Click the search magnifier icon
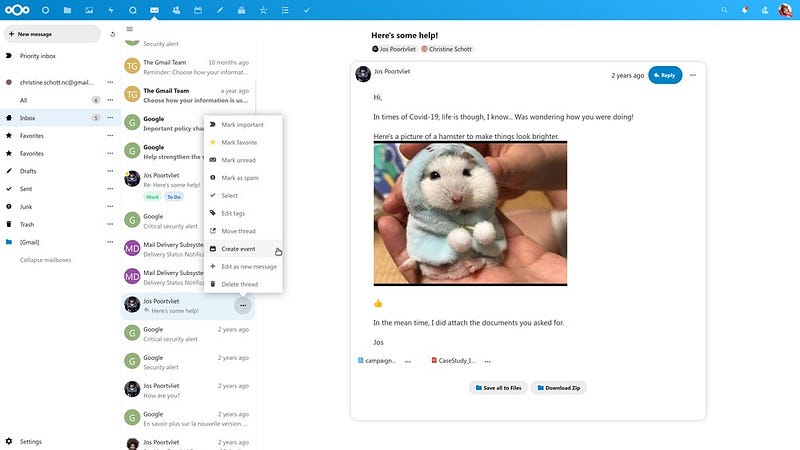800x450 pixels. (724, 10)
